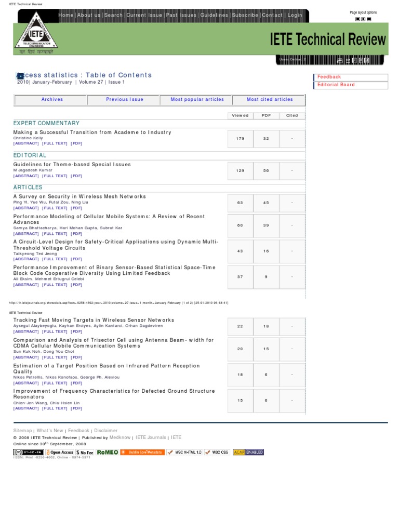Image resolution: width=399 pixels, height=532 pixels.
Task: Click the ACAP Enabled badge
Action: (x=248, y=453)
